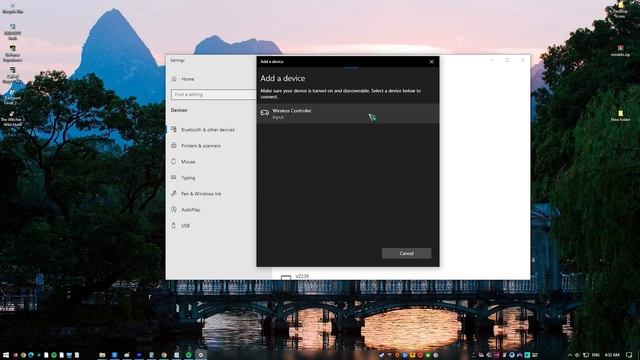Open Chrome from the taskbar
This screenshot has width=640, height=360.
click(x=164, y=355)
